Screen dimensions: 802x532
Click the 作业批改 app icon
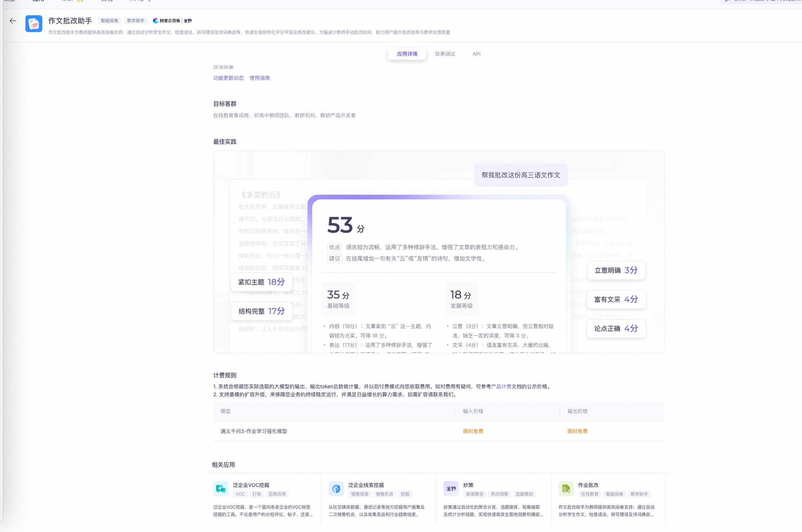[x=566, y=489]
